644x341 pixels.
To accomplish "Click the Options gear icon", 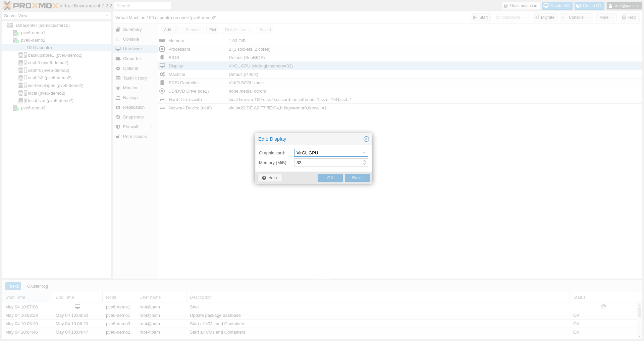I will pos(118,68).
